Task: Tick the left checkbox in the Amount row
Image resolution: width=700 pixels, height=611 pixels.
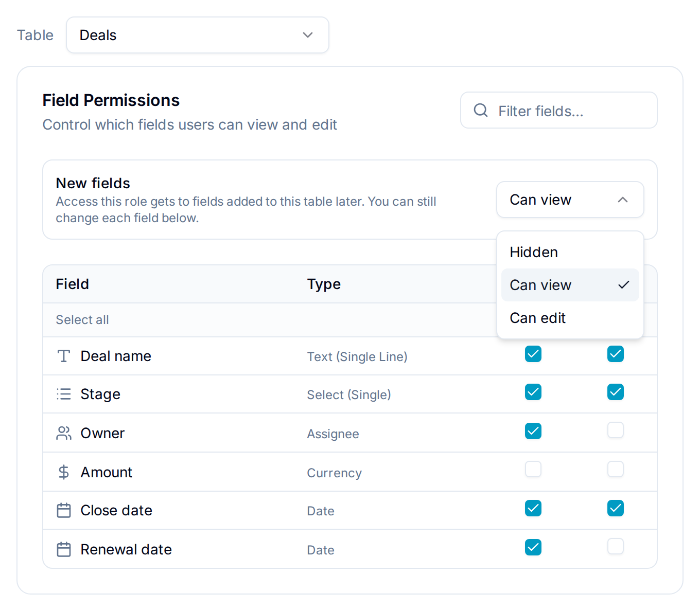Action: click(x=533, y=469)
